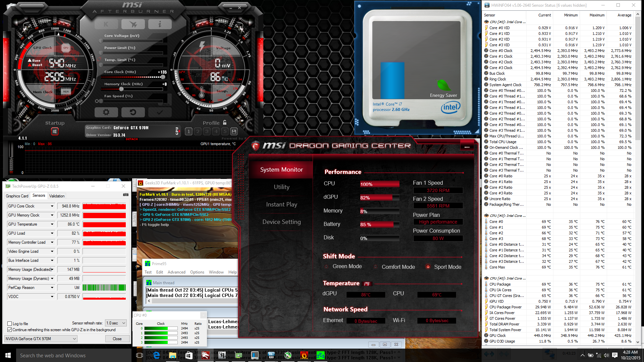
Task: Open the GPU Memory Clock sensor dropdown
Action: tap(52, 215)
